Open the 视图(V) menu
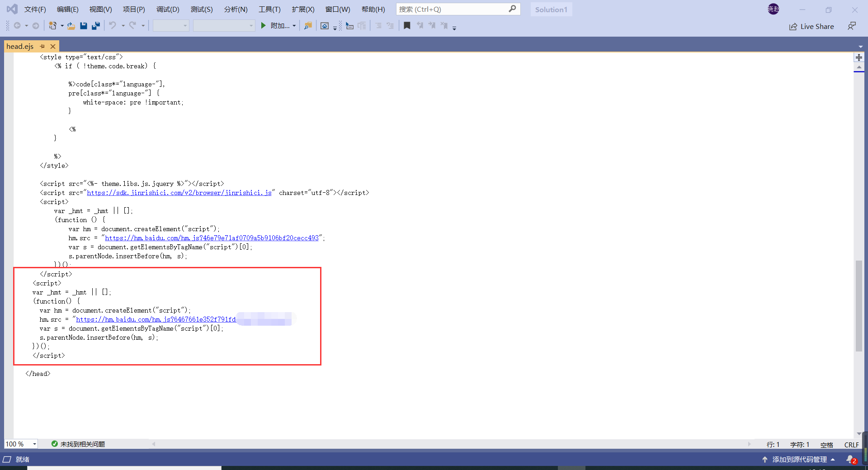The height and width of the screenshot is (470, 868). [x=101, y=9]
